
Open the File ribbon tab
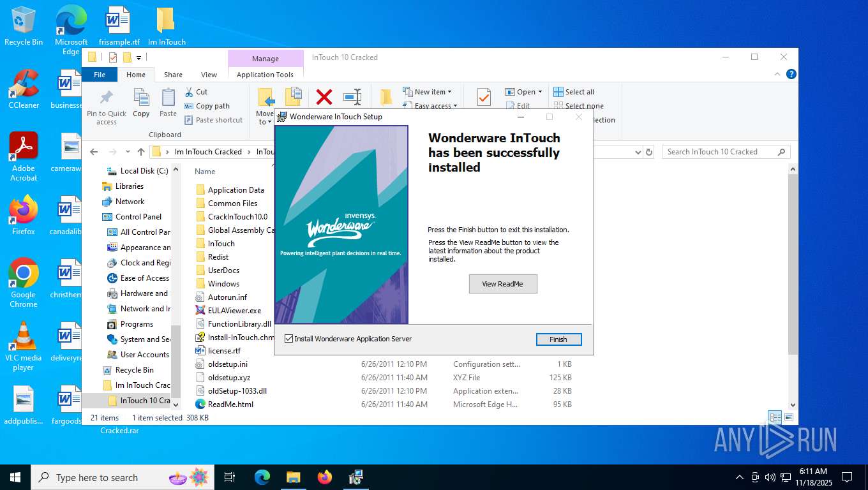[x=100, y=75]
